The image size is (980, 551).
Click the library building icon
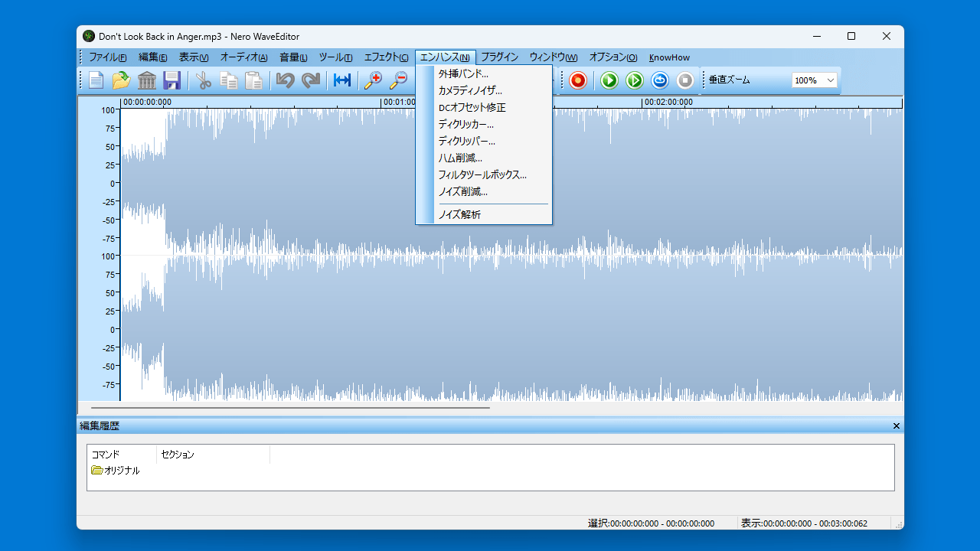click(x=146, y=80)
